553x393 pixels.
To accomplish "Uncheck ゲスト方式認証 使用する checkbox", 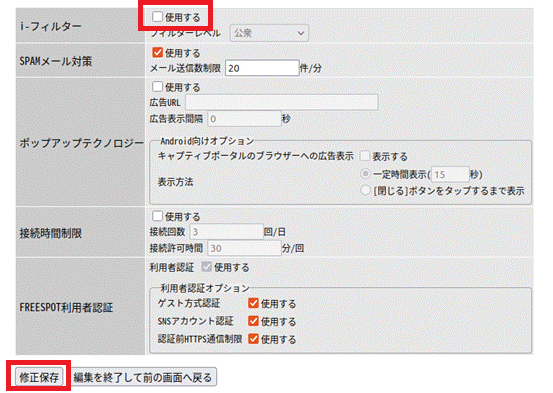I will tap(253, 303).
